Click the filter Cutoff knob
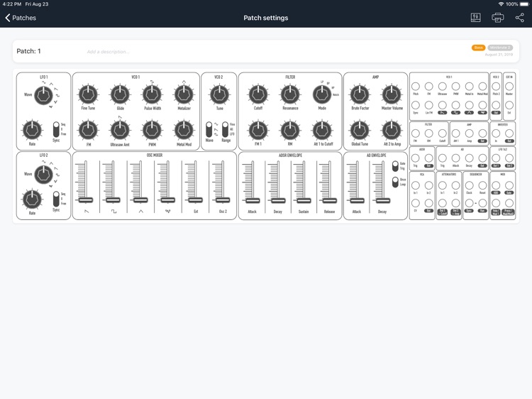 [258, 94]
